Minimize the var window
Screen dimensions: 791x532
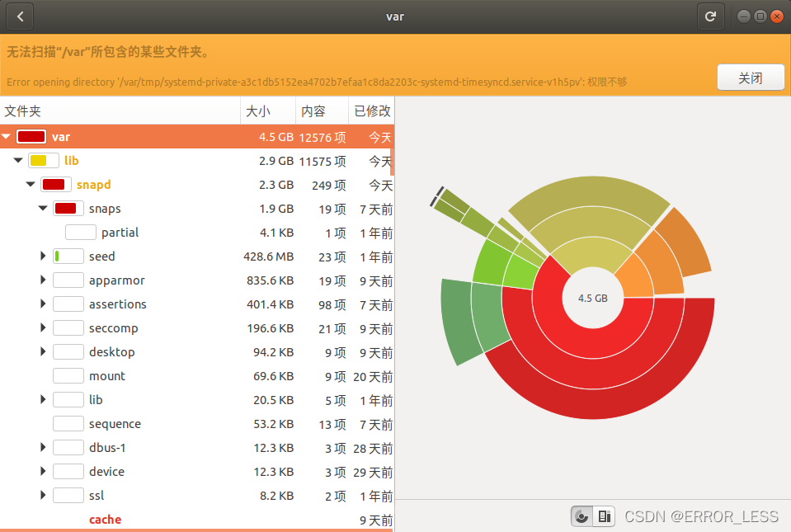[x=744, y=16]
